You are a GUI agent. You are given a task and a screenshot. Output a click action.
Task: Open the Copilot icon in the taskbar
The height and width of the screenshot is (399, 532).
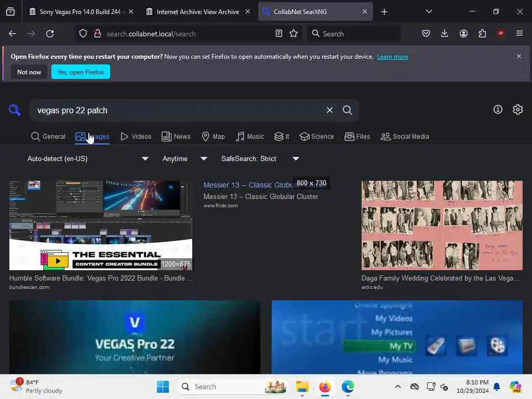tap(515, 387)
